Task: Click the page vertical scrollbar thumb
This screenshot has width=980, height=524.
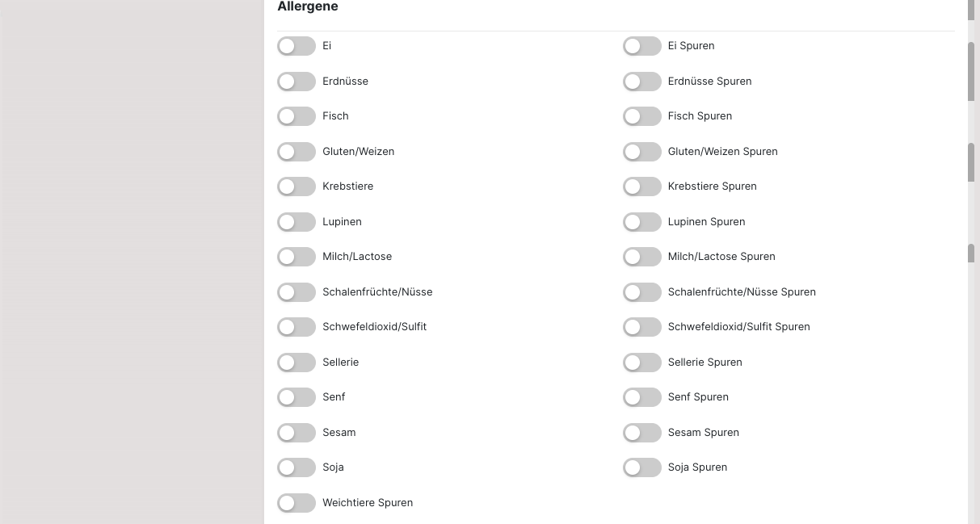Action: click(x=971, y=71)
